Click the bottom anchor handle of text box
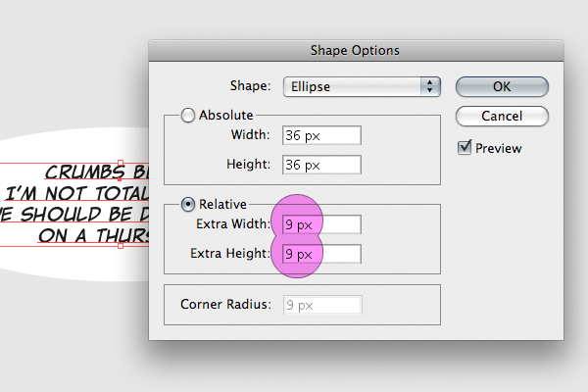 point(120,246)
